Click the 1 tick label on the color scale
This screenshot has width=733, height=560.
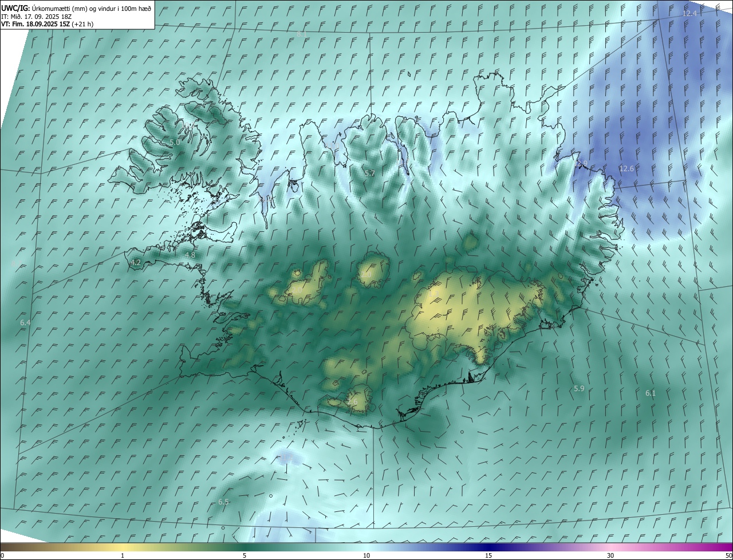(x=123, y=555)
